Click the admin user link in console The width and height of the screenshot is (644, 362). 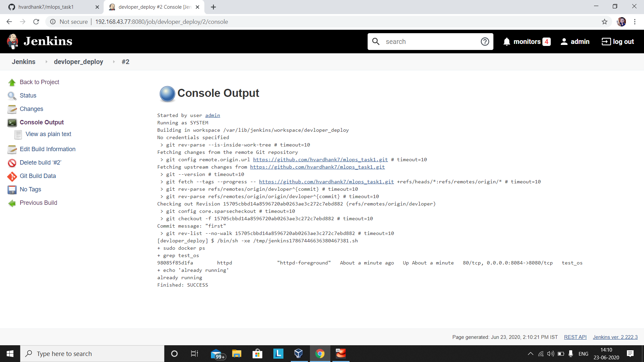click(x=212, y=115)
